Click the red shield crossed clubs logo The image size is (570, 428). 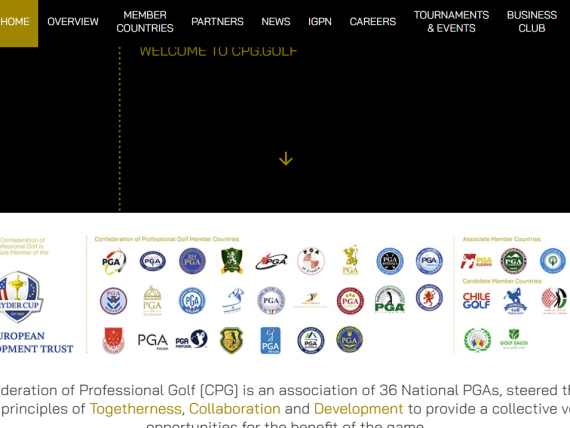pyautogui.click(x=113, y=340)
